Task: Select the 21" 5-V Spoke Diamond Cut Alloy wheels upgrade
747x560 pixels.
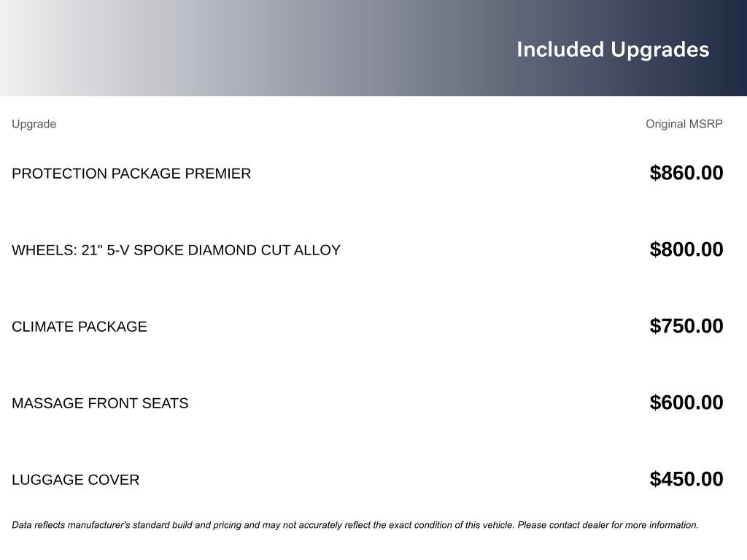Action: tap(176, 250)
